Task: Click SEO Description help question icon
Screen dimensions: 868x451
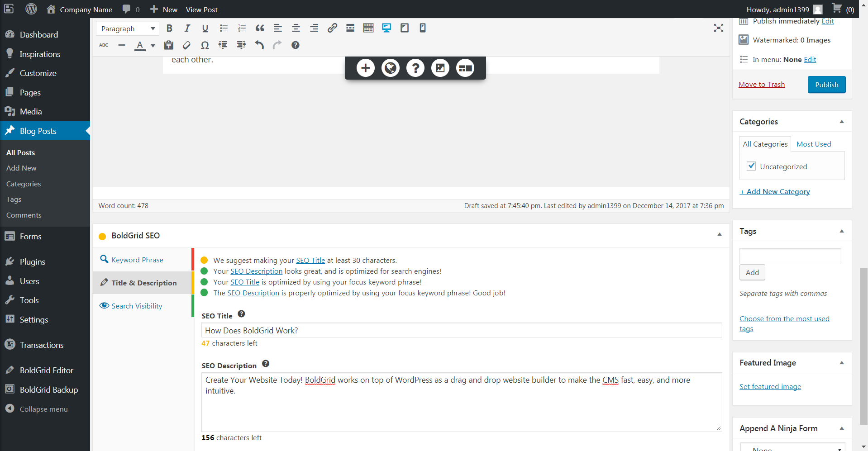Action: [266, 364]
